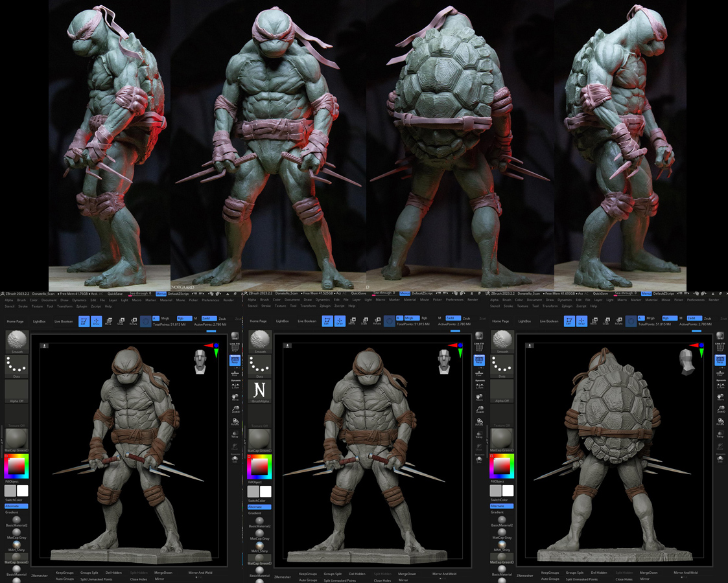Viewport: 728px width, 583px height.
Task: Select Scale mode in middle ZBrush window
Action: click(x=364, y=321)
